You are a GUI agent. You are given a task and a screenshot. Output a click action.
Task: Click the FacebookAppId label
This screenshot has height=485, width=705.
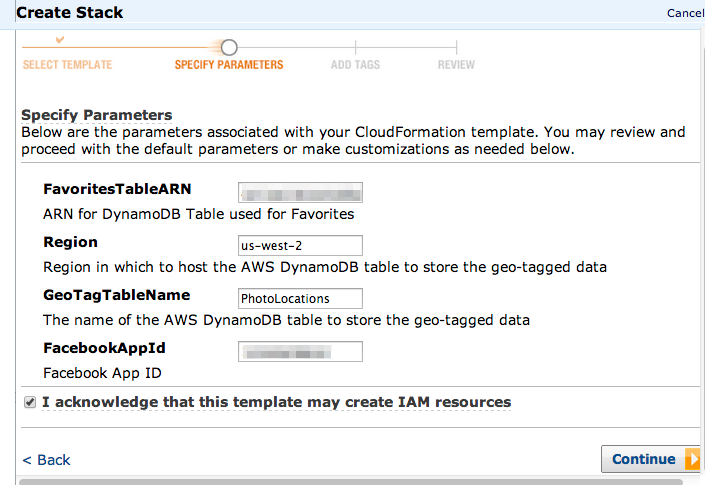[x=104, y=348]
